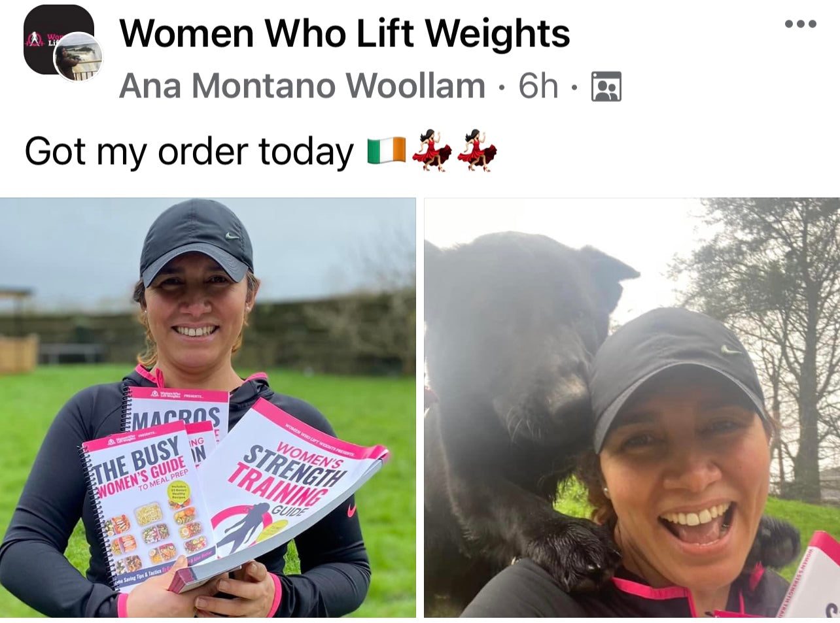Open the photo of the woman holding books

click(207, 407)
